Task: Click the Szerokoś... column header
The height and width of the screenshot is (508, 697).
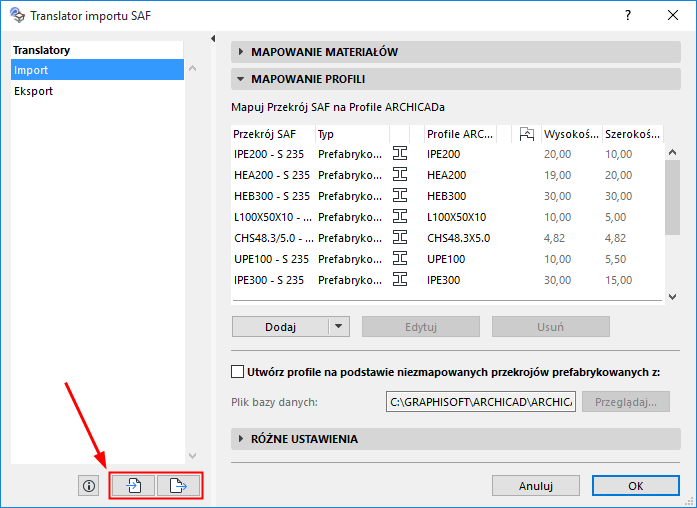Action: click(633, 134)
